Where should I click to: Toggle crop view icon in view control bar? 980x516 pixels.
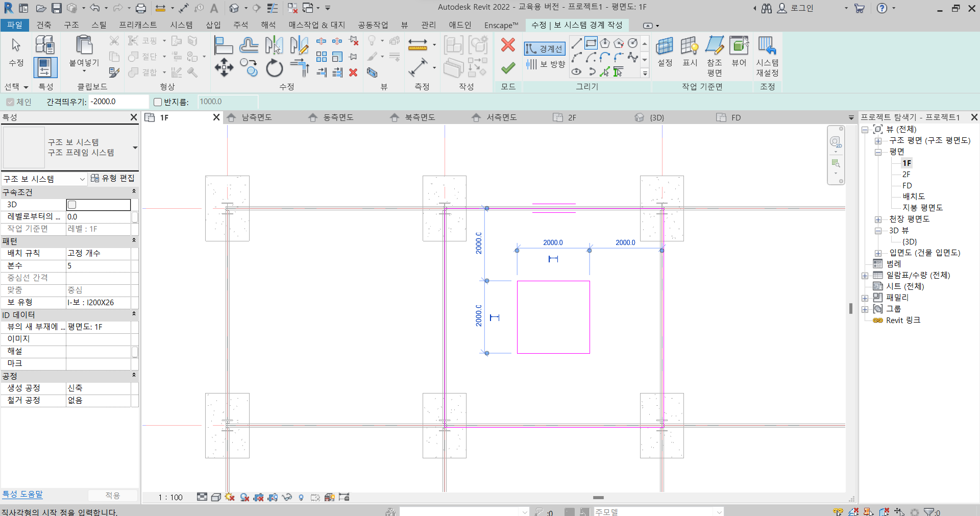259,497
